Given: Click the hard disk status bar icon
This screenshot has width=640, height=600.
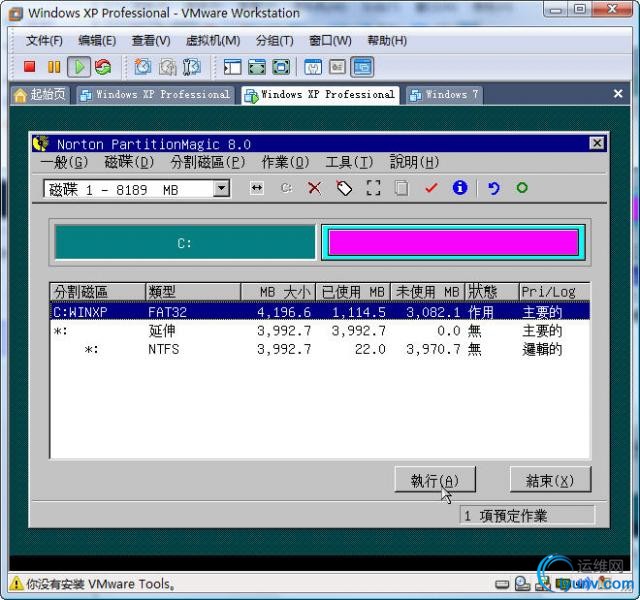Looking at the screenshot, I should 502,584.
